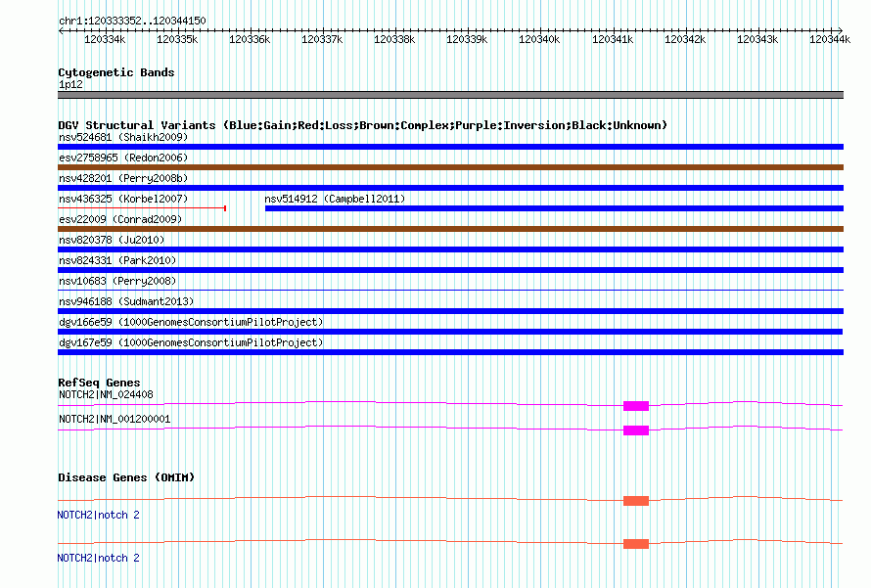Click the first orange OMIM NOTCH2 exon block

tap(636, 501)
